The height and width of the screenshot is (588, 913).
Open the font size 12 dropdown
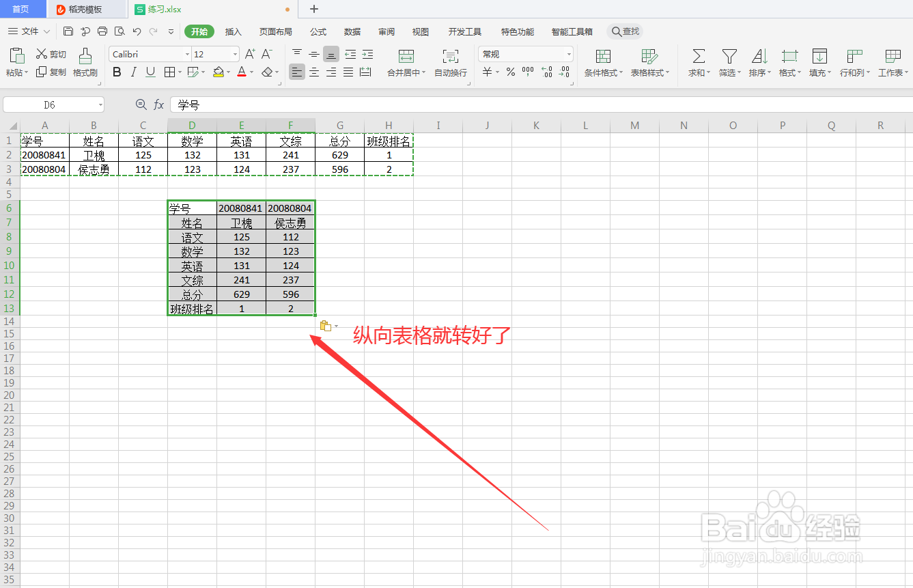pos(236,54)
